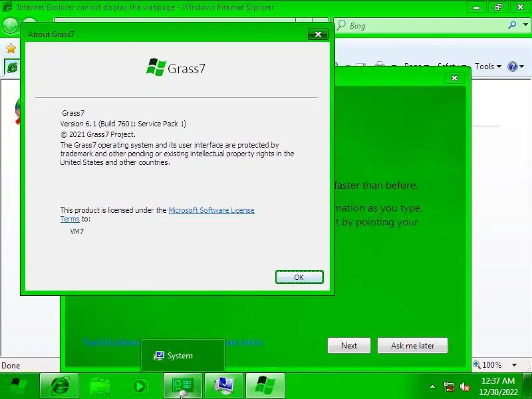
Task: Click the System taskbar preview thumbnail
Action: 182,355
